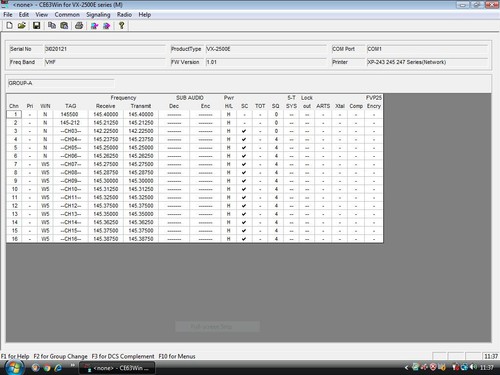The image size is (500, 375).
Task: Launch Chrome from the quick launch bar
Action: point(47,368)
